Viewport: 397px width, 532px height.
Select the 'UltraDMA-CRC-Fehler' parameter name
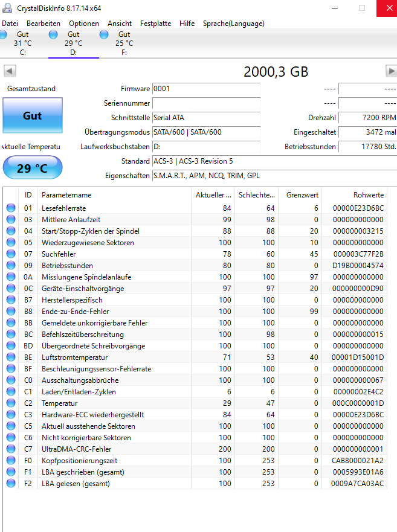click(76, 449)
